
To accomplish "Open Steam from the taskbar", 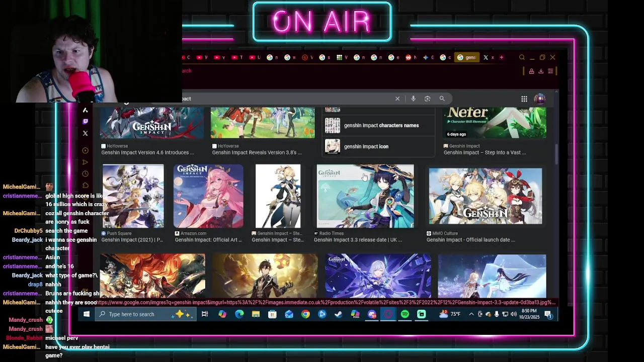I will (x=339, y=314).
